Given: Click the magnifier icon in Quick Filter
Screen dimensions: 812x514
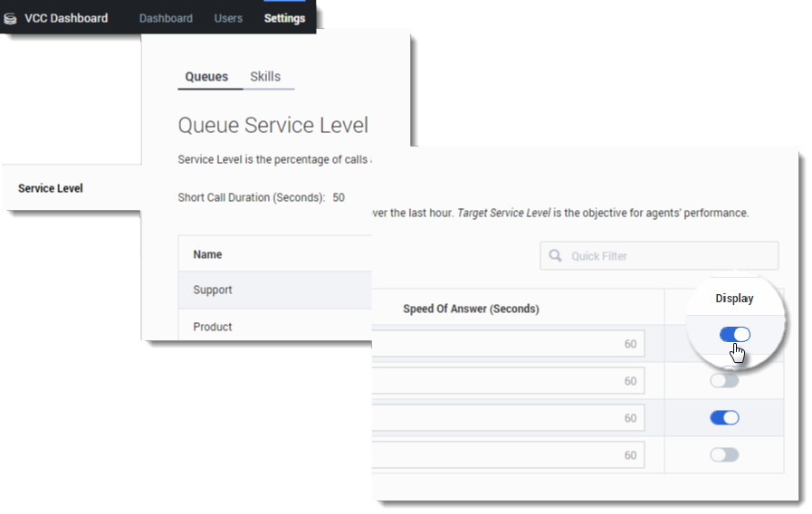Looking at the screenshot, I should pyautogui.click(x=555, y=256).
